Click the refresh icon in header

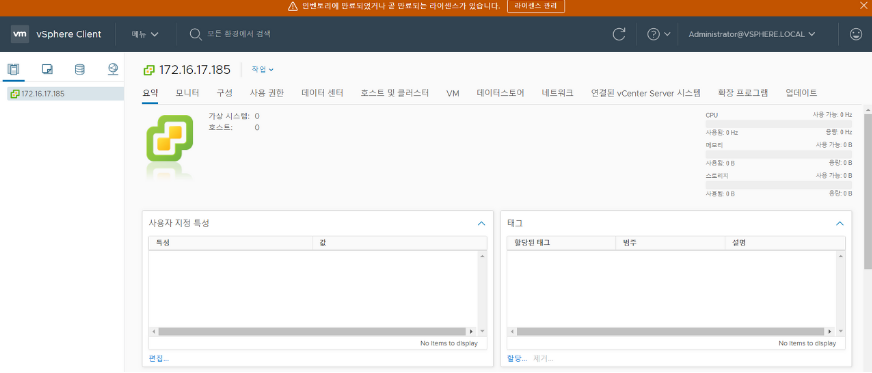[x=619, y=34]
